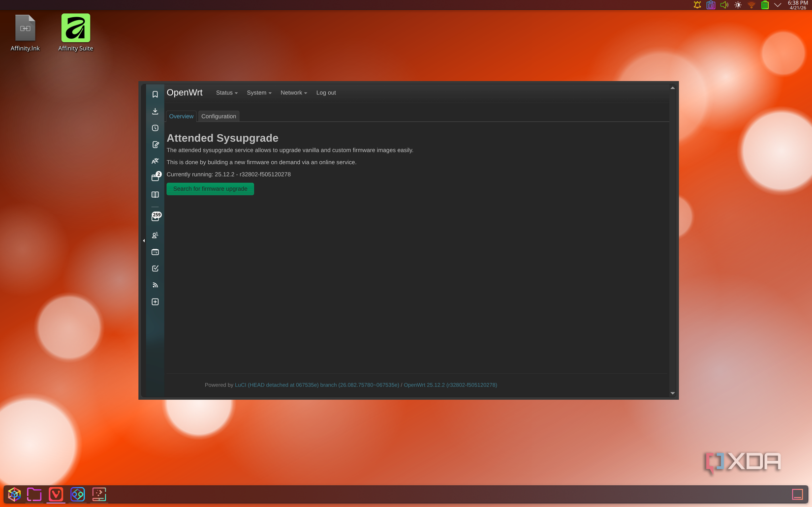Switch to the Overview tab

(181, 116)
